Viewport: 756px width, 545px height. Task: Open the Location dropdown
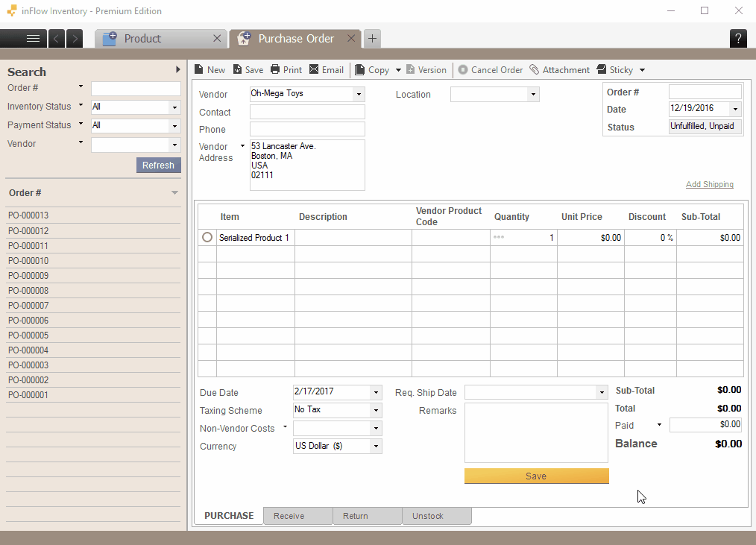(533, 94)
